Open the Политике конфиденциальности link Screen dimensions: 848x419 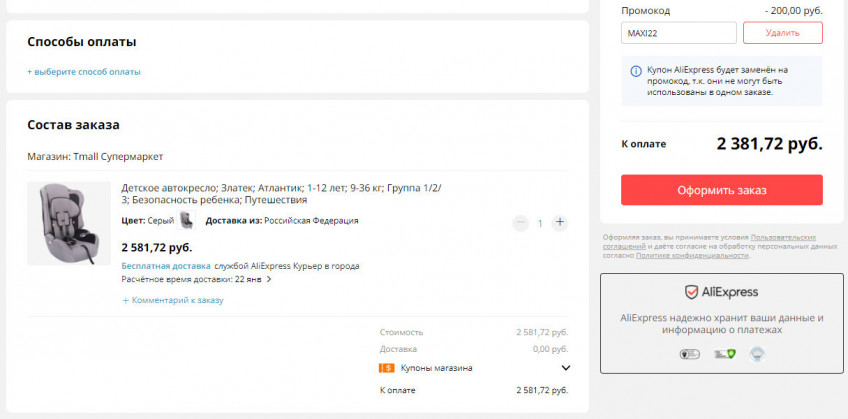click(x=691, y=255)
